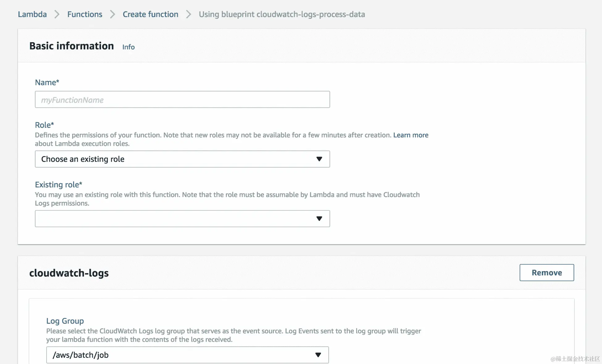Click the Existing role dropdown's arrow icon
602x364 pixels.
pos(319,219)
